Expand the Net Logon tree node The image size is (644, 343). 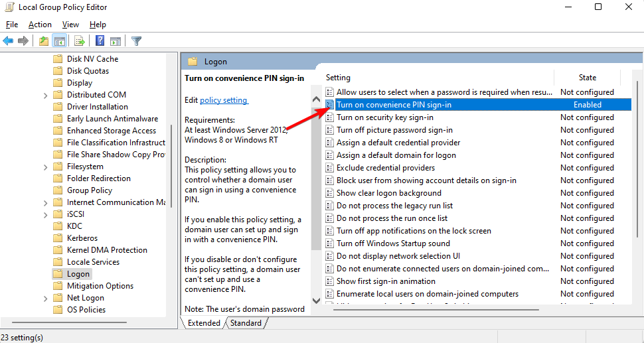tap(46, 299)
